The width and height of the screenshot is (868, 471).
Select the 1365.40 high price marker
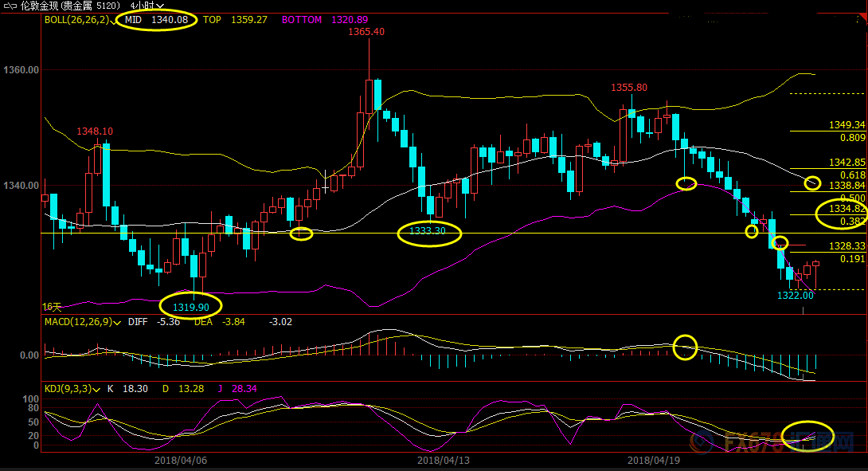pyautogui.click(x=366, y=32)
